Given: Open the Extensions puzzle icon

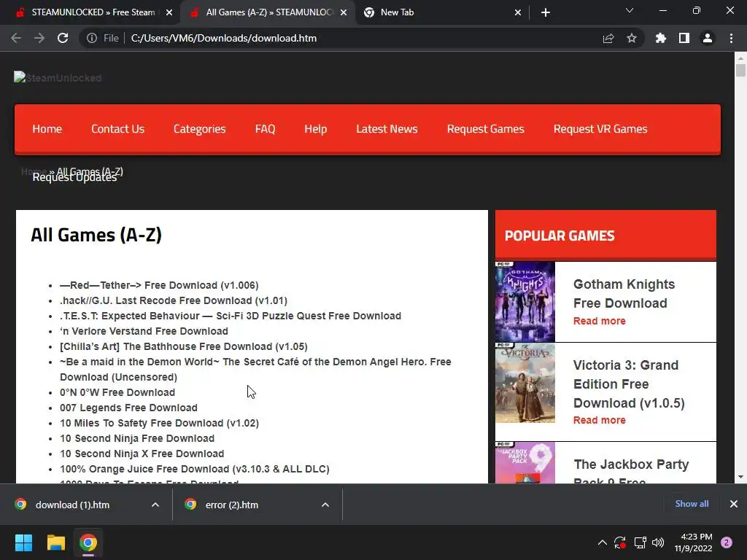Looking at the screenshot, I should (x=661, y=38).
